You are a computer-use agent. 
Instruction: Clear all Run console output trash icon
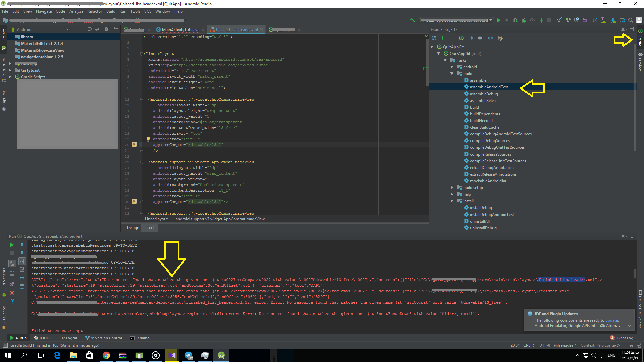[x=22, y=286]
